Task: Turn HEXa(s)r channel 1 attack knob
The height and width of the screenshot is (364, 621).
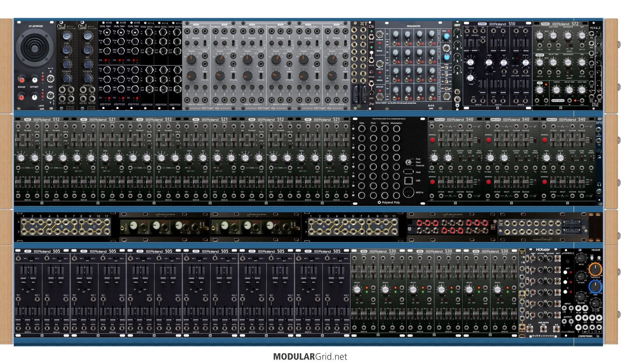Action: point(541,259)
